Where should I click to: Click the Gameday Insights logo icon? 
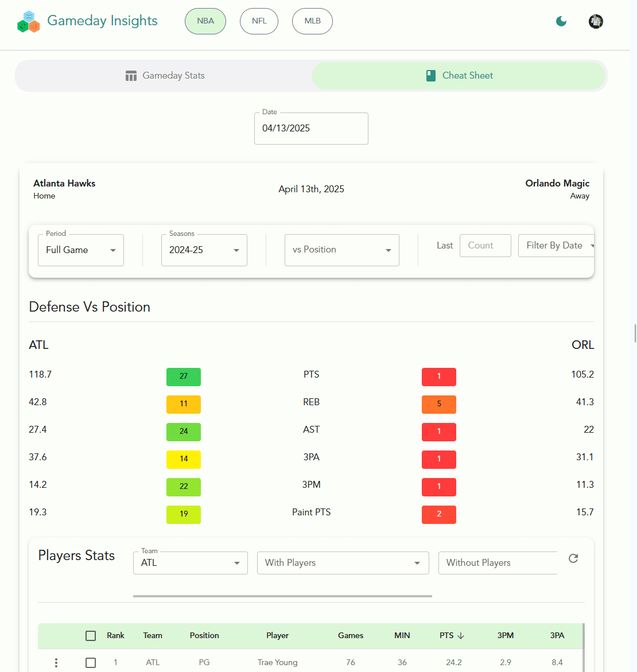[28, 21]
